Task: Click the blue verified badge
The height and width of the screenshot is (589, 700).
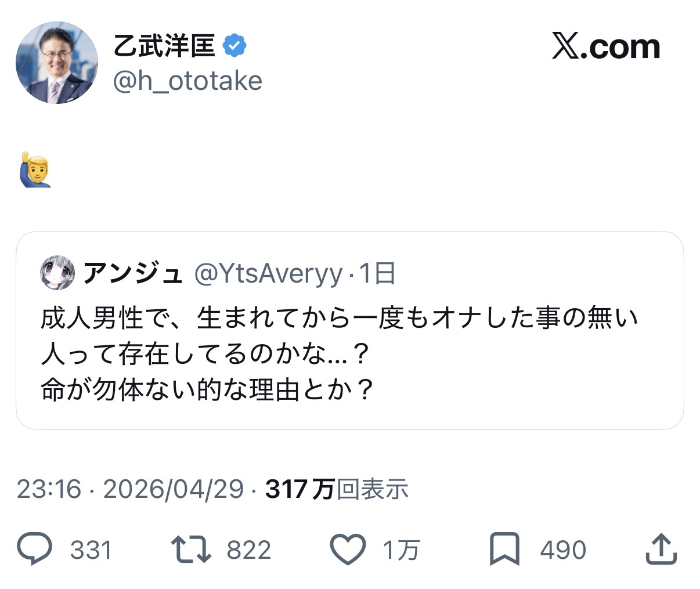Action: click(x=234, y=46)
